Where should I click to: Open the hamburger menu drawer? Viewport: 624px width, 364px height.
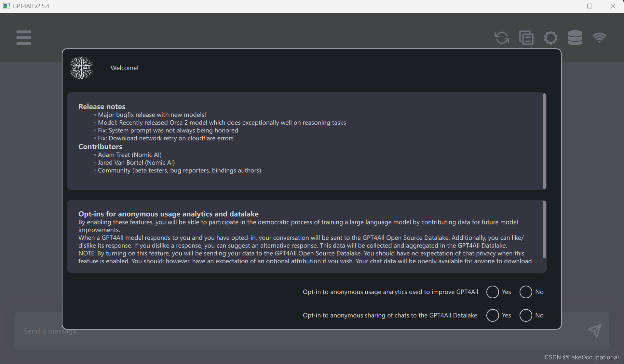click(24, 38)
